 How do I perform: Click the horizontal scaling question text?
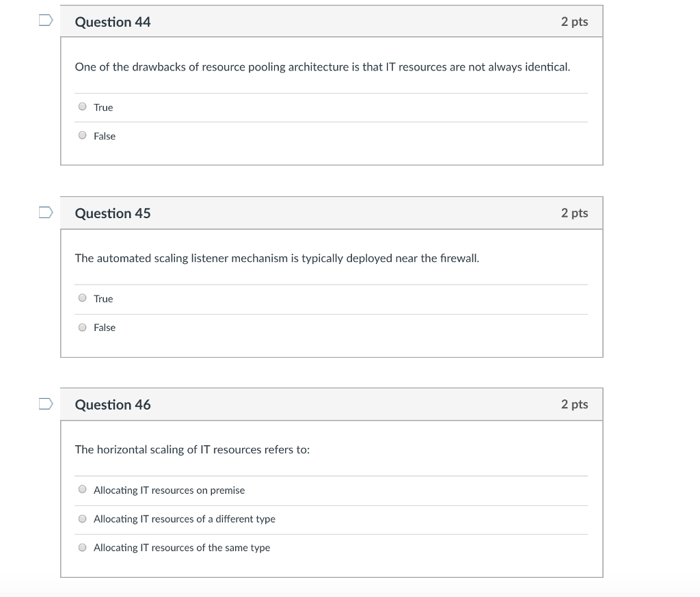point(191,450)
